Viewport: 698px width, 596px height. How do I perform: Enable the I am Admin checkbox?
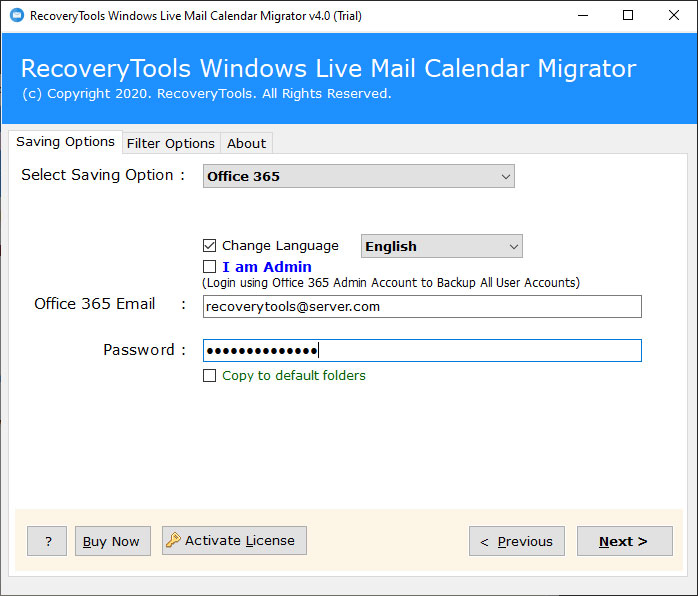tap(209, 267)
